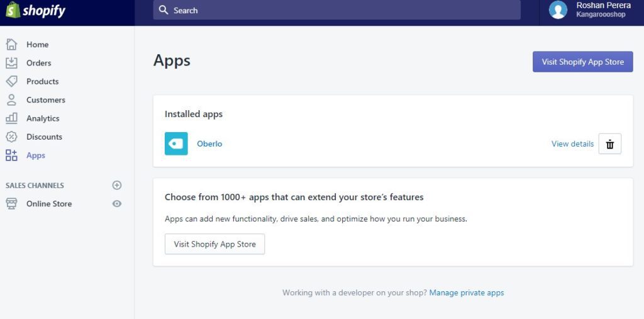Open View details for Oberlo

pos(572,144)
